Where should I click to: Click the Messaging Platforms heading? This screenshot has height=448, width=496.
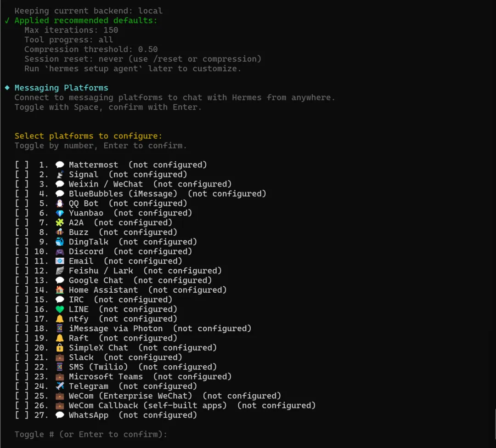click(x=62, y=88)
